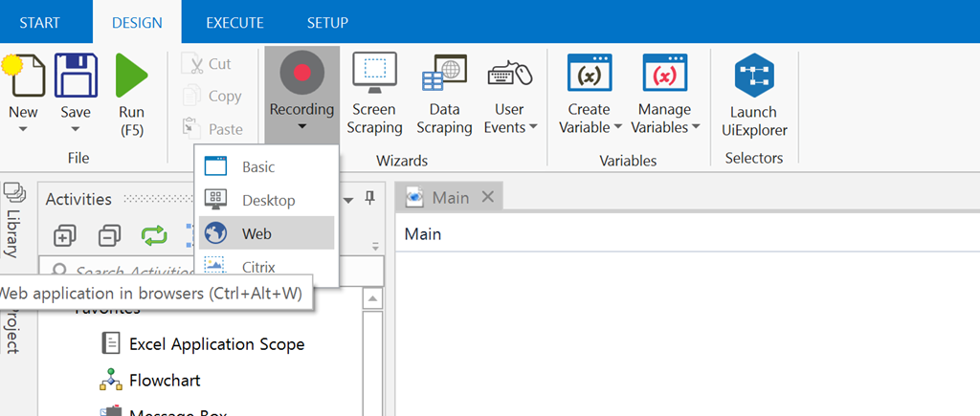Open the SETUP tab

point(327,23)
